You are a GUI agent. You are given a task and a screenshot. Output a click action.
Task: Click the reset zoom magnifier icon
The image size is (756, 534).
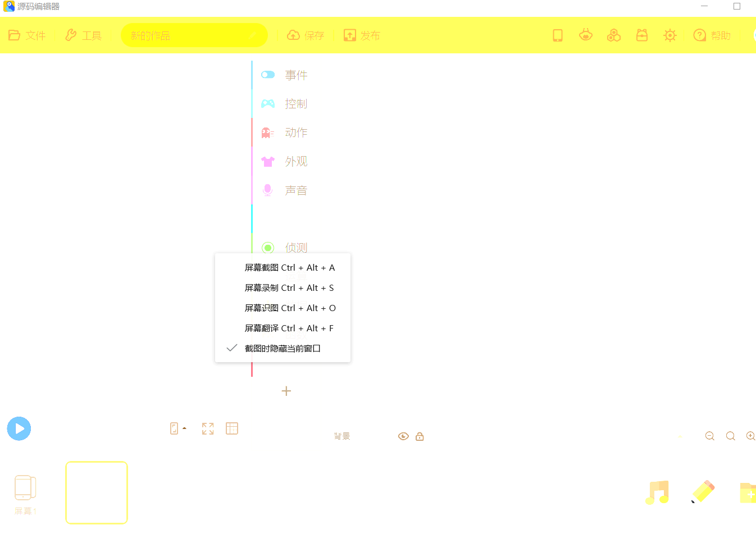point(731,436)
